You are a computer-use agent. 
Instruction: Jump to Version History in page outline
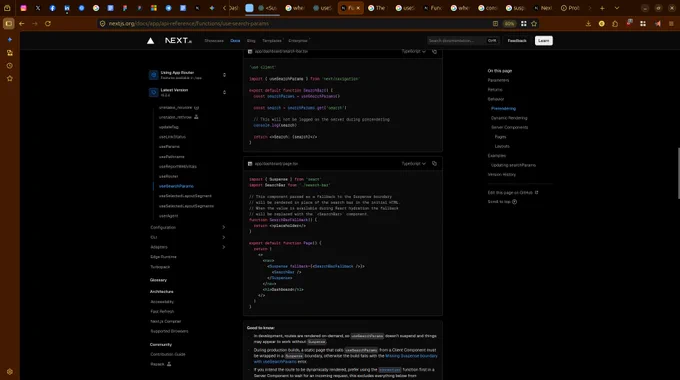501,174
